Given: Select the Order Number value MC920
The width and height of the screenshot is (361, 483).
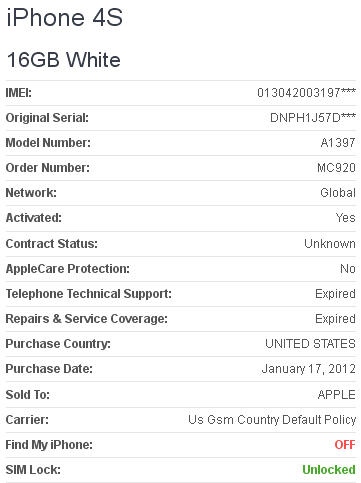Looking at the screenshot, I should tap(336, 168).
